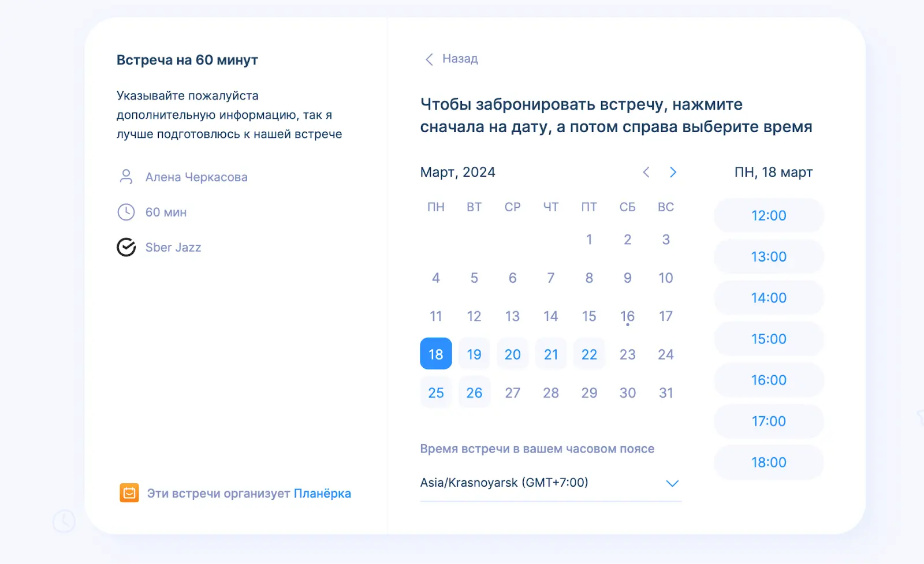
Task: Click the orange Планёрка calendar icon
Action: click(x=129, y=493)
